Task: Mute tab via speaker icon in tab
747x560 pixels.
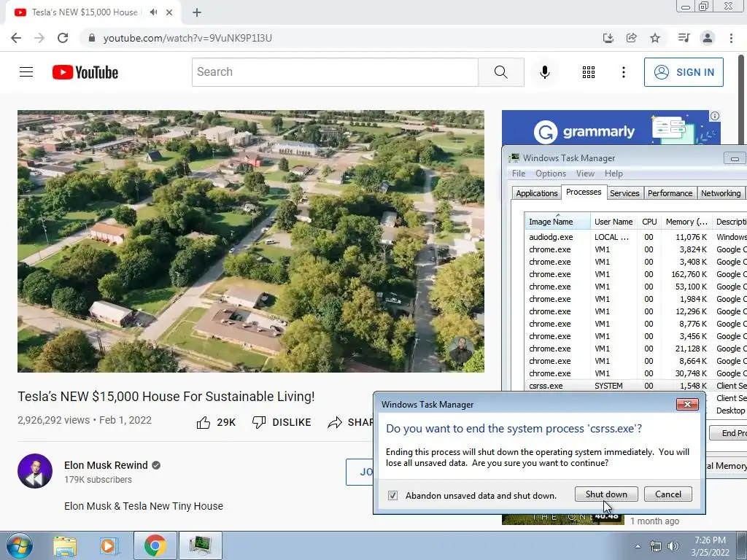Action: pyautogui.click(x=153, y=12)
